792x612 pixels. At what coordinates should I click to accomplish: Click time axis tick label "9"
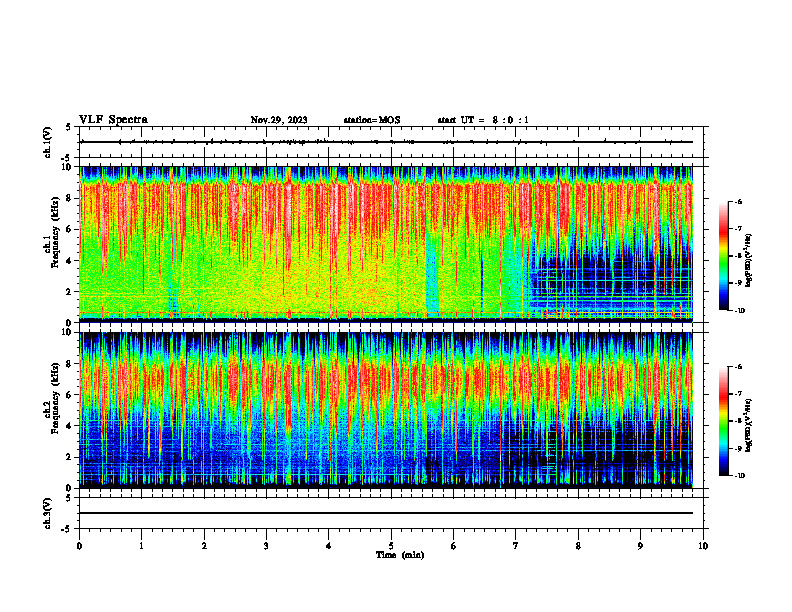click(640, 546)
